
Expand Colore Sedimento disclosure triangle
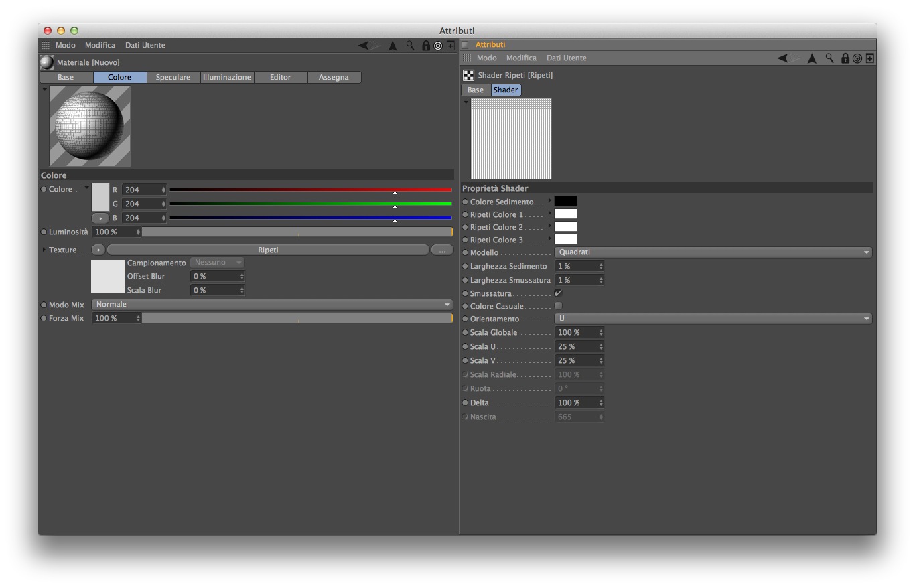tap(550, 200)
